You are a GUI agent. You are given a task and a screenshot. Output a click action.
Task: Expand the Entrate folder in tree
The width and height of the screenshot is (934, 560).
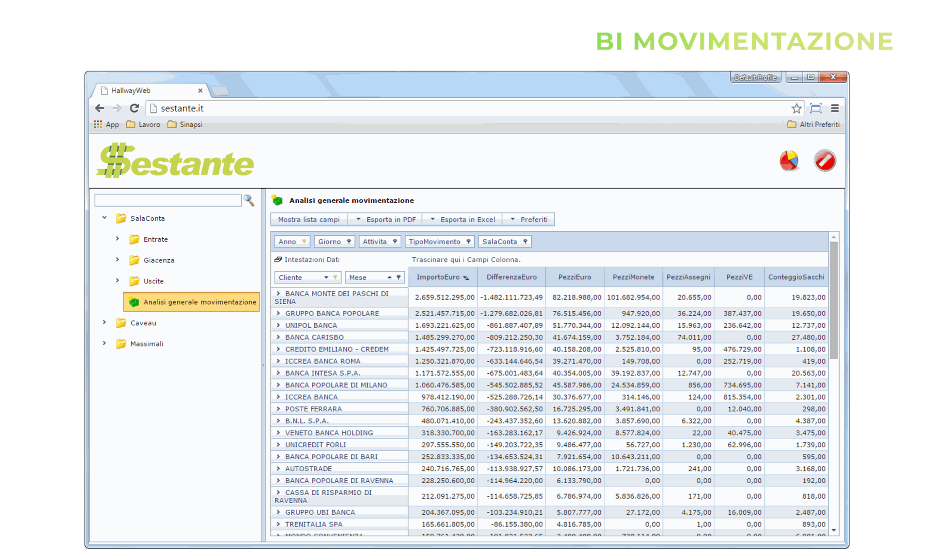117,239
